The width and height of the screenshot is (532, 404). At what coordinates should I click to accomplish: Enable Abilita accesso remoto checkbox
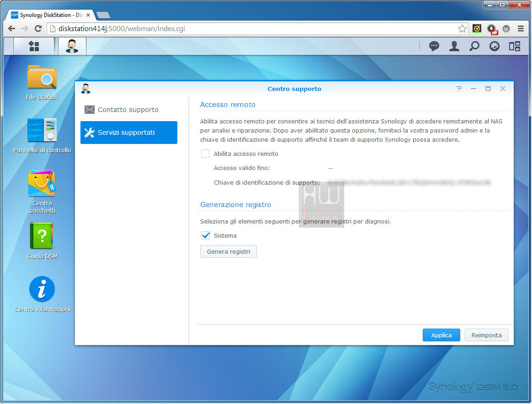click(205, 154)
